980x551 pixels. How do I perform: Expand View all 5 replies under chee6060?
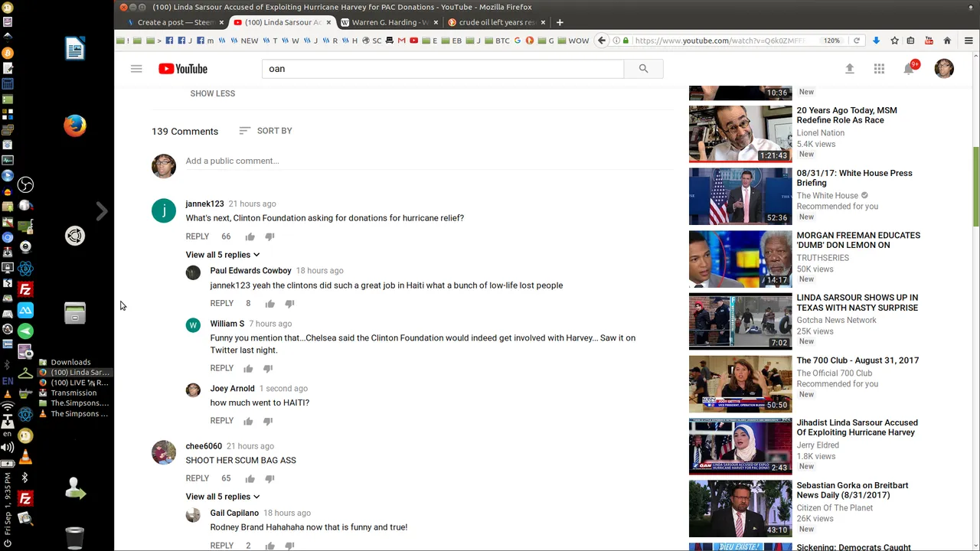click(x=223, y=497)
